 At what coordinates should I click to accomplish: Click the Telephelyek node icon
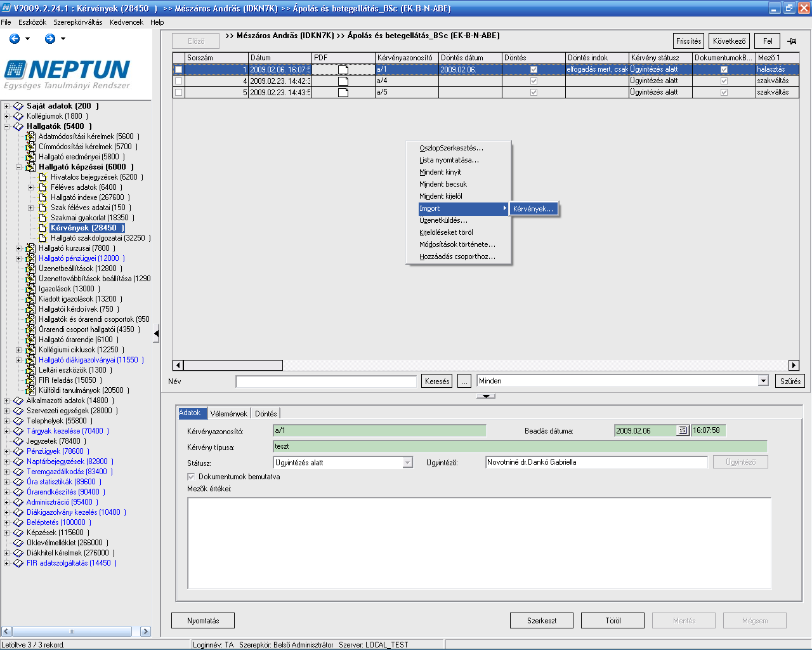pos(18,421)
